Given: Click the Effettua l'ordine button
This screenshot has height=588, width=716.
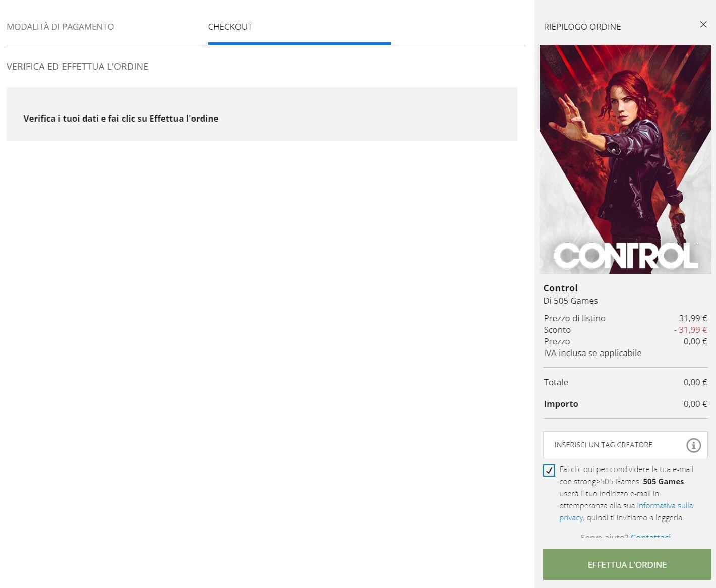Looking at the screenshot, I should point(627,564).
